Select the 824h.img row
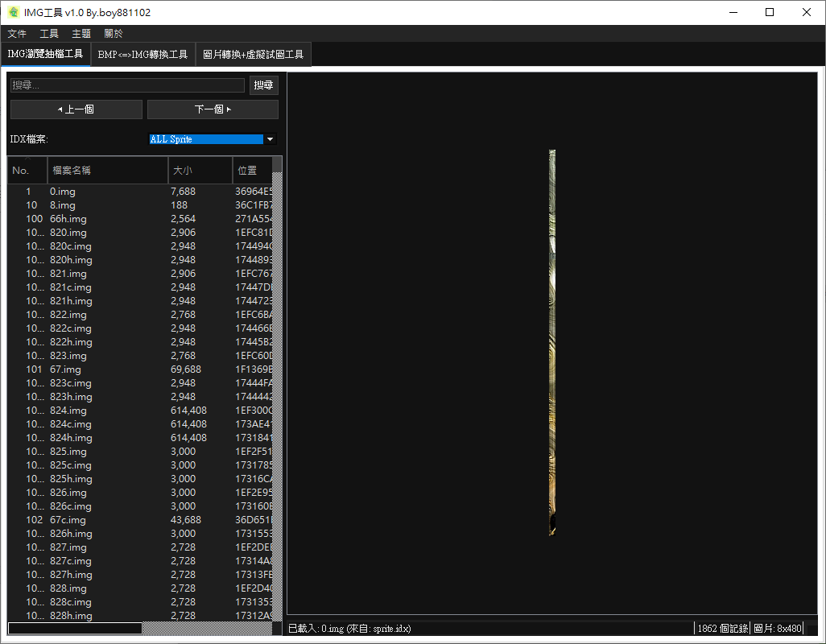The width and height of the screenshot is (826, 644). (x=141, y=438)
